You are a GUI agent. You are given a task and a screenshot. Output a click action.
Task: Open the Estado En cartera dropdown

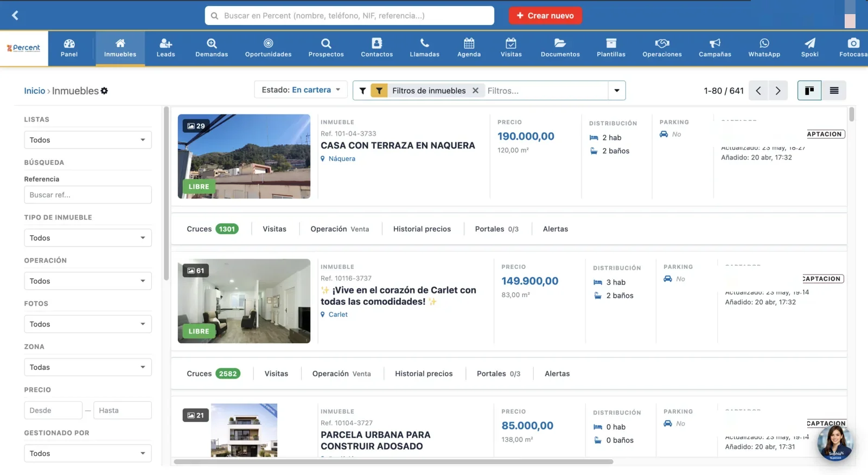click(301, 90)
